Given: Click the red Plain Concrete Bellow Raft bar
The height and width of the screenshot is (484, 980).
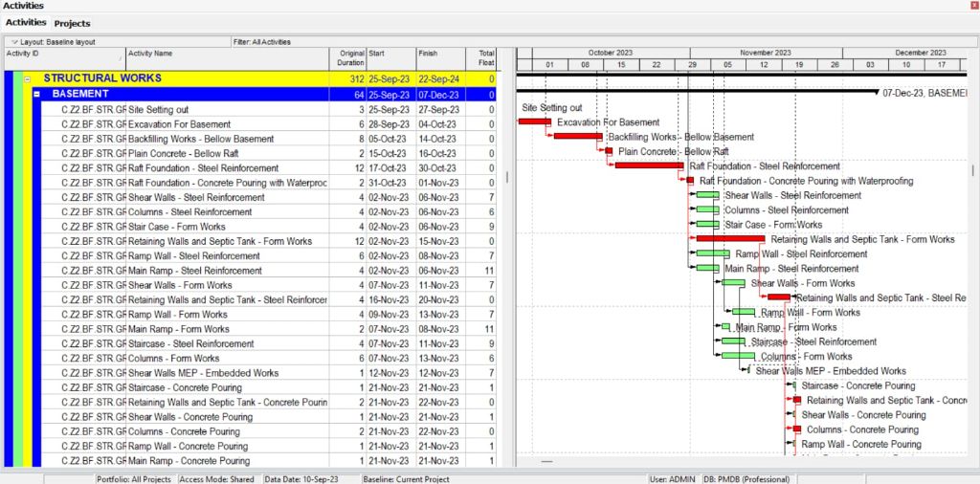Looking at the screenshot, I should (609, 151).
